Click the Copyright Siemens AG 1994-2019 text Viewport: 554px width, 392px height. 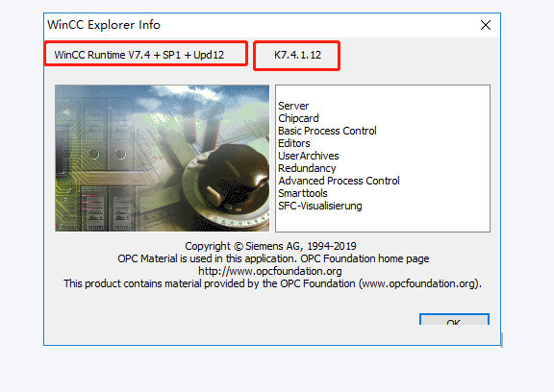coord(270,246)
